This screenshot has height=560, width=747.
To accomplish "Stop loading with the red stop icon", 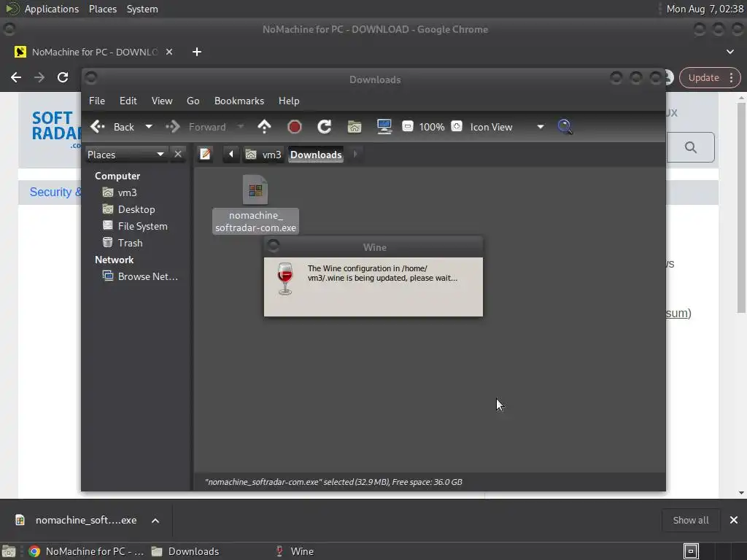I will pyautogui.click(x=295, y=127).
